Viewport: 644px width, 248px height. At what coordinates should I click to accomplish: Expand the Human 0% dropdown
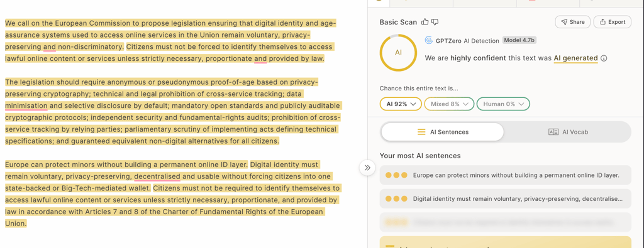(503, 104)
